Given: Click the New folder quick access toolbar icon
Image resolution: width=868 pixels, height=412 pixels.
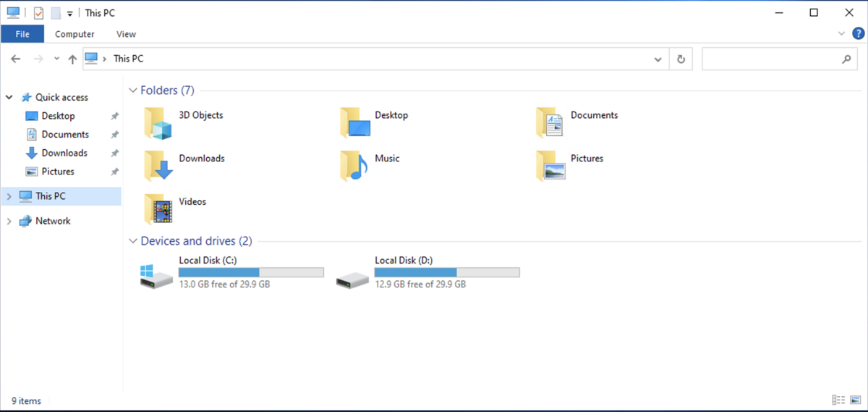Looking at the screenshot, I should [x=56, y=13].
